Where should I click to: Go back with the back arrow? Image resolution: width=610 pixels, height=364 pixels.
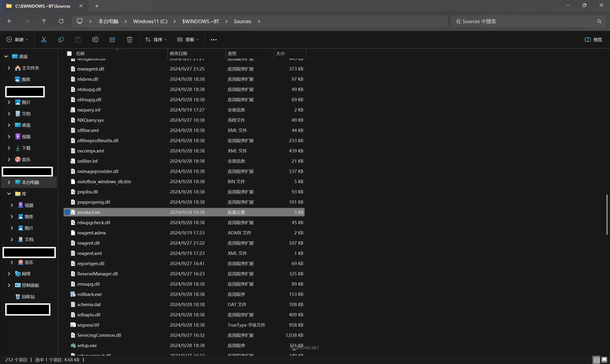tap(10, 21)
